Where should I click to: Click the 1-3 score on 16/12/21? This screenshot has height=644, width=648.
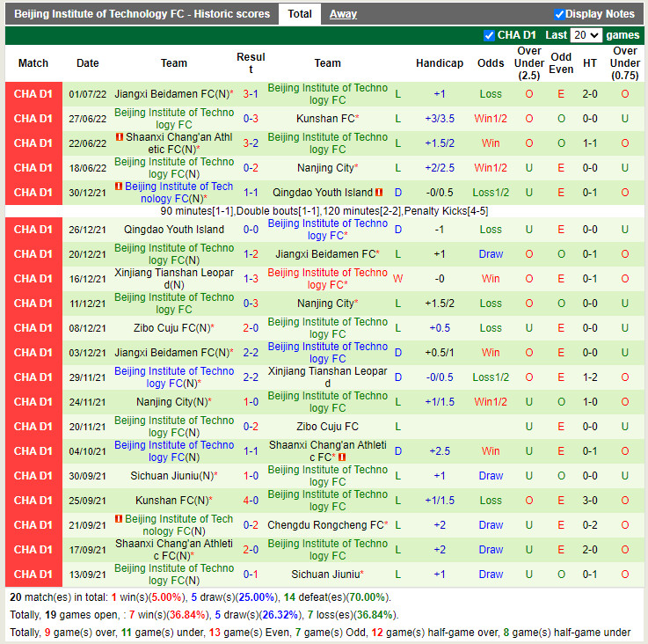[x=251, y=279]
